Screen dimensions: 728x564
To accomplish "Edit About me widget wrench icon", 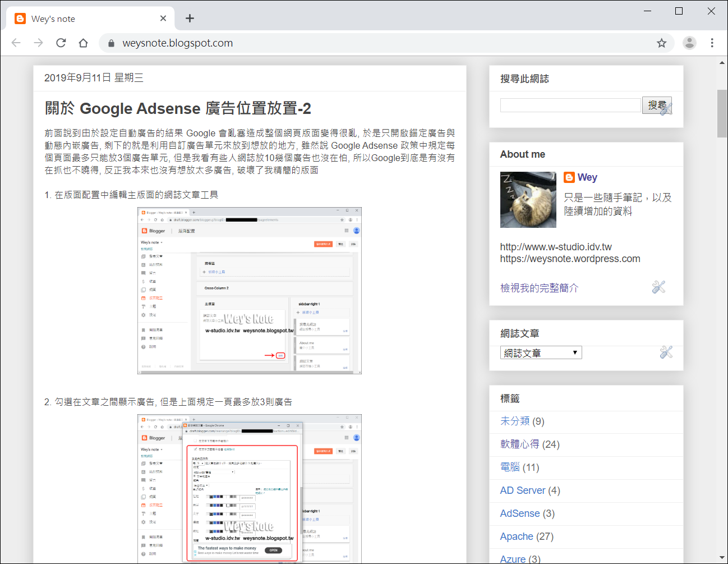I will 658,287.
